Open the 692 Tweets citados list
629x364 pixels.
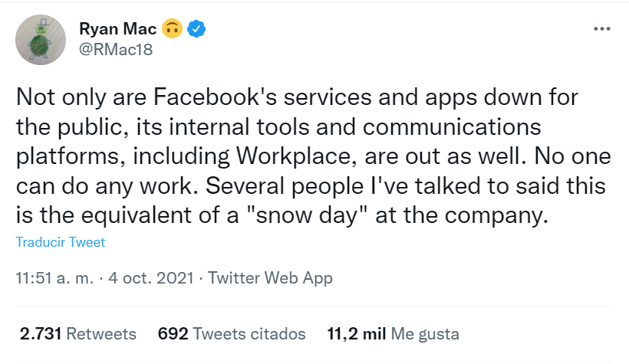pyautogui.click(x=231, y=334)
